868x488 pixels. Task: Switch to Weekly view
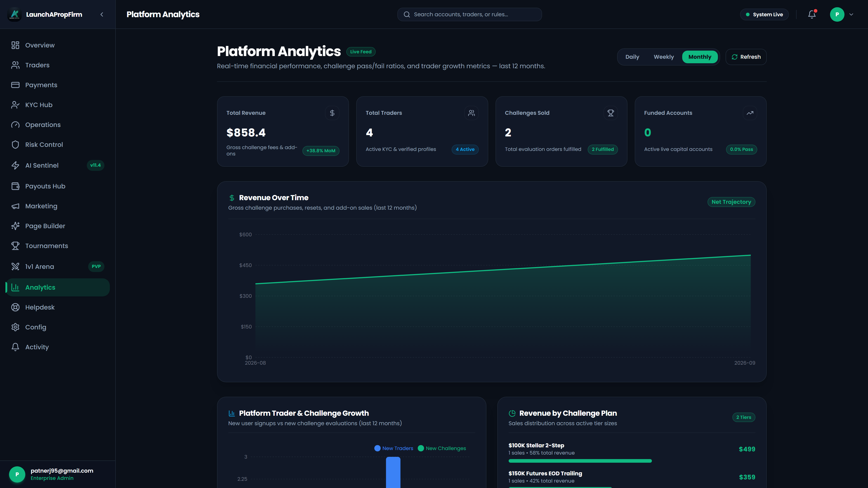(663, 57)
